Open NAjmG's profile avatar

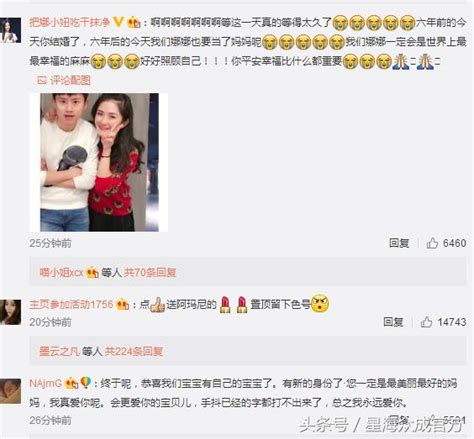tap(10, 391)
